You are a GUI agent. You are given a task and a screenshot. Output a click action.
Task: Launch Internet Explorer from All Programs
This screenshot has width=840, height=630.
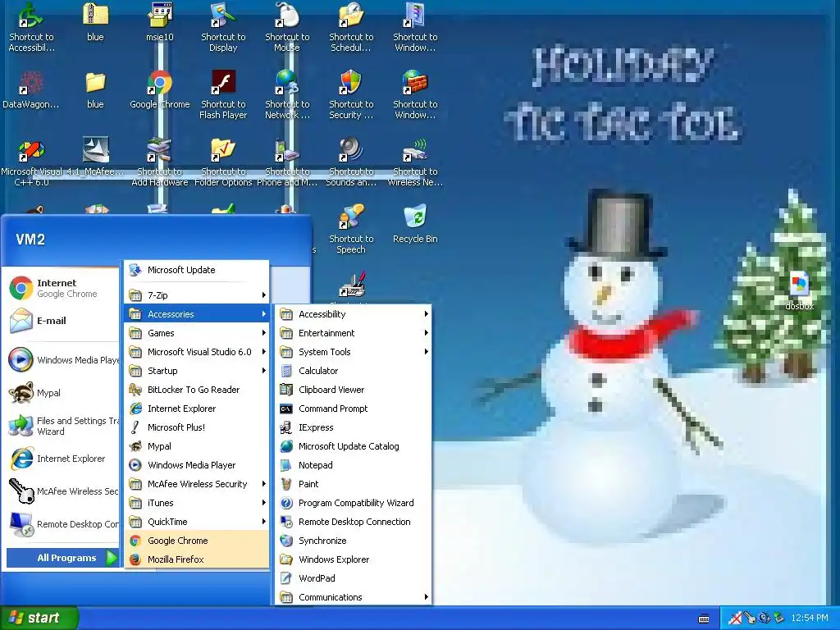tap(197, 409)
